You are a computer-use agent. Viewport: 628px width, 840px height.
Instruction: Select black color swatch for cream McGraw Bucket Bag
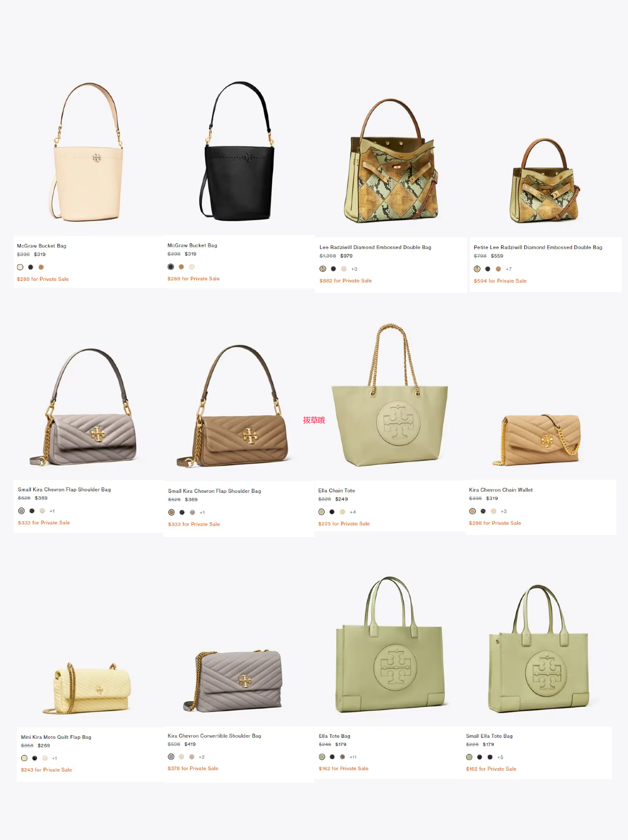point(31,267)
